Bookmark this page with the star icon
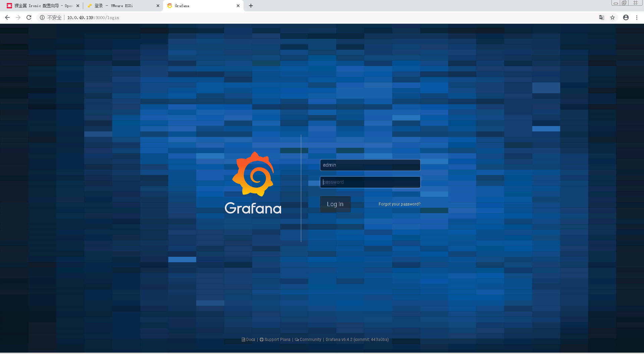 pos(612,17)
